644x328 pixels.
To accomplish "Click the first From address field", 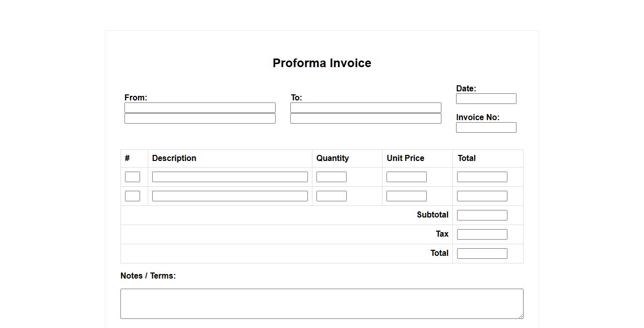I will [200, 107].
